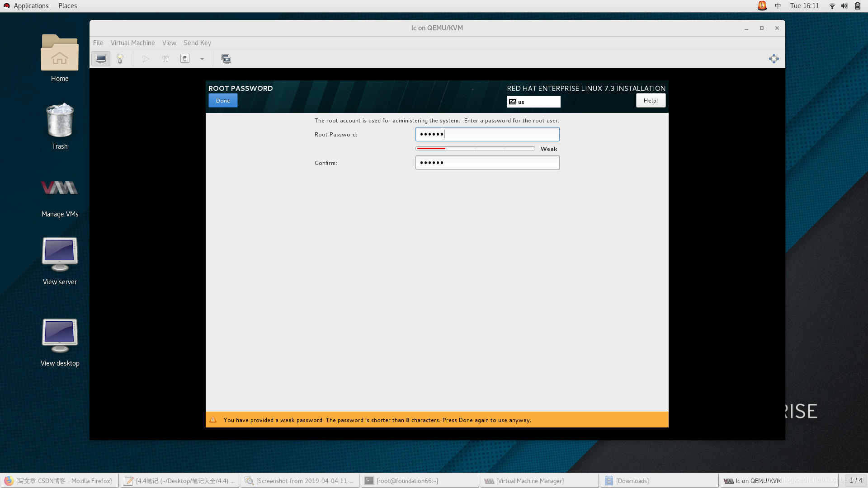Image resolution: width=868 pixels, height=488 pixels.
Task: Open the Tue 16:11 clock
Action: [x=805, y=6]
